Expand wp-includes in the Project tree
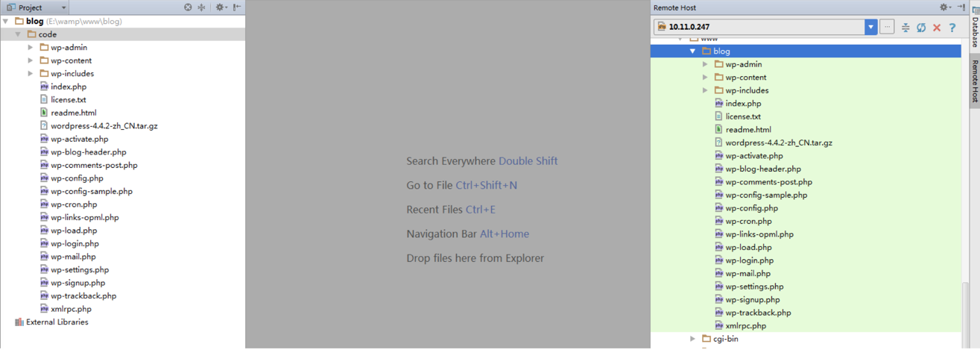980x350 pixels. (31, 74)
